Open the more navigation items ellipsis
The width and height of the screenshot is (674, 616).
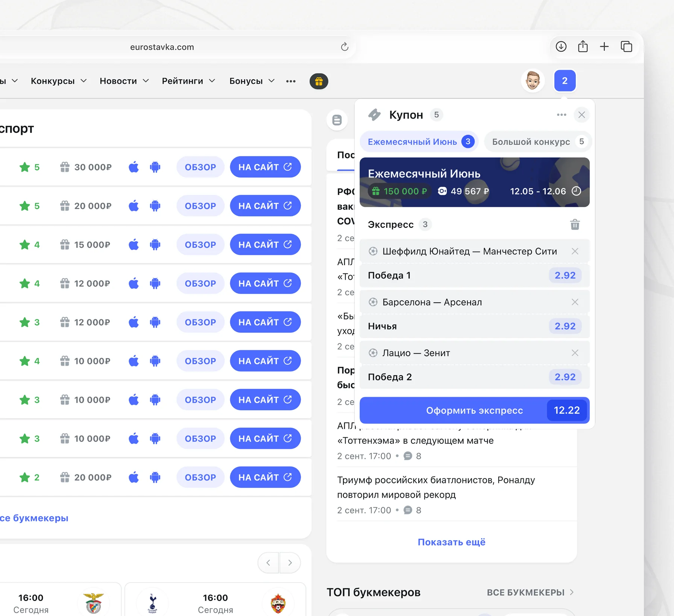291,81
